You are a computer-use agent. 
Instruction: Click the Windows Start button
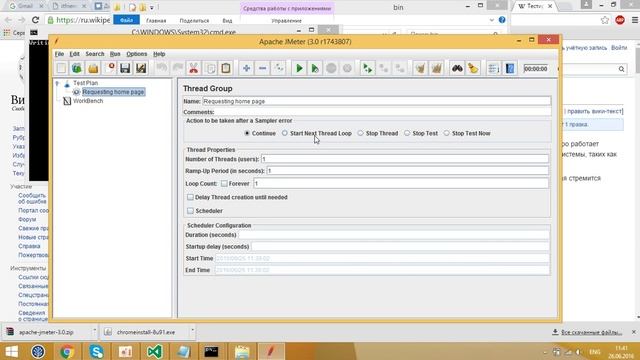[x=11, y=351]
